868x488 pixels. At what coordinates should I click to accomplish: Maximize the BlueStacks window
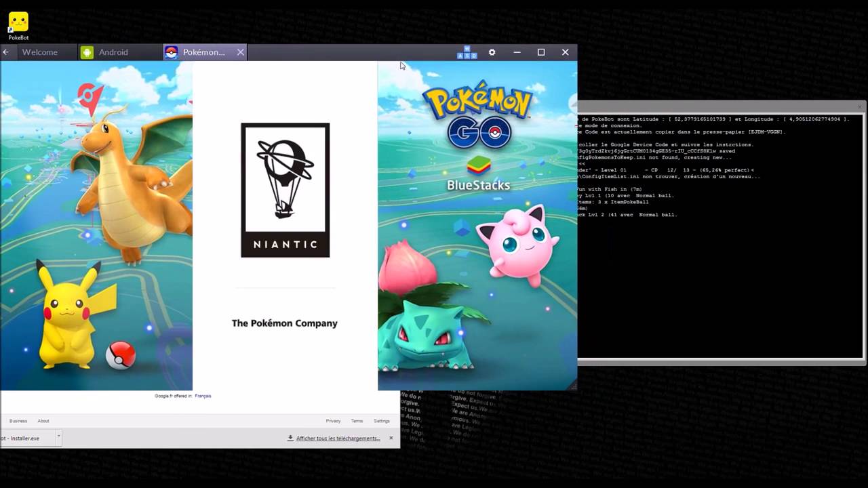[541, 52]
